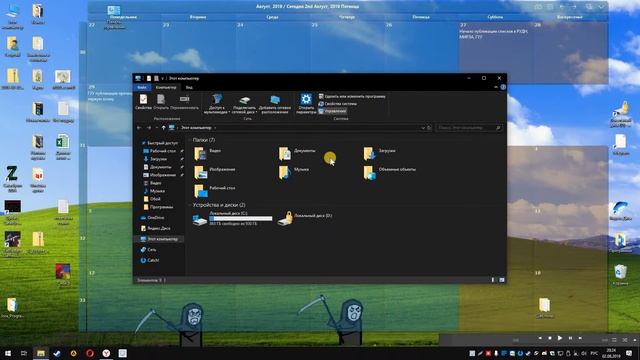Switch to large icons view in status bar
The width and height of the screenshot is (640, 360).
[x=502, y=280]
